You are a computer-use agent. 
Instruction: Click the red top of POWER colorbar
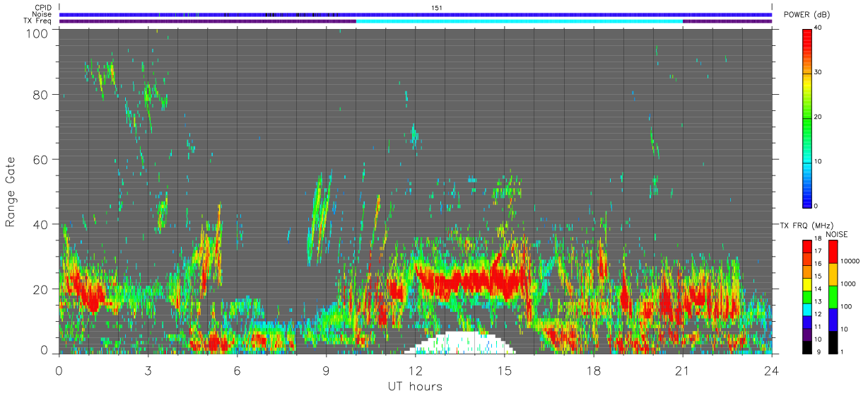click(x=808, y=39)
